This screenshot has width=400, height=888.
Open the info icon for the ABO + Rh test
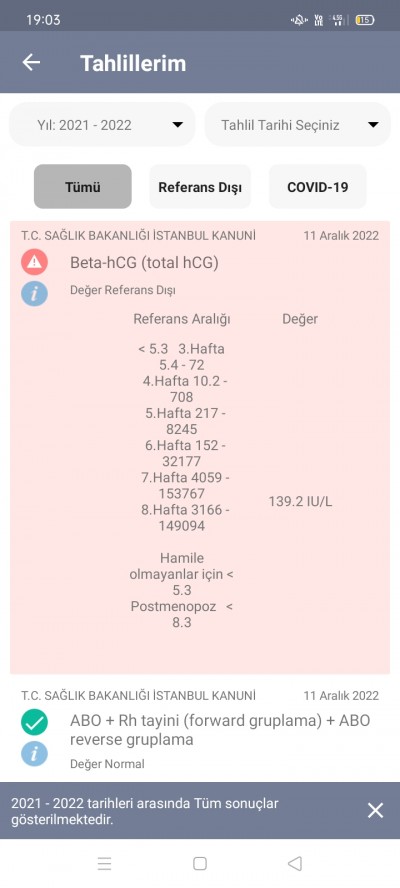click(35, 754)
